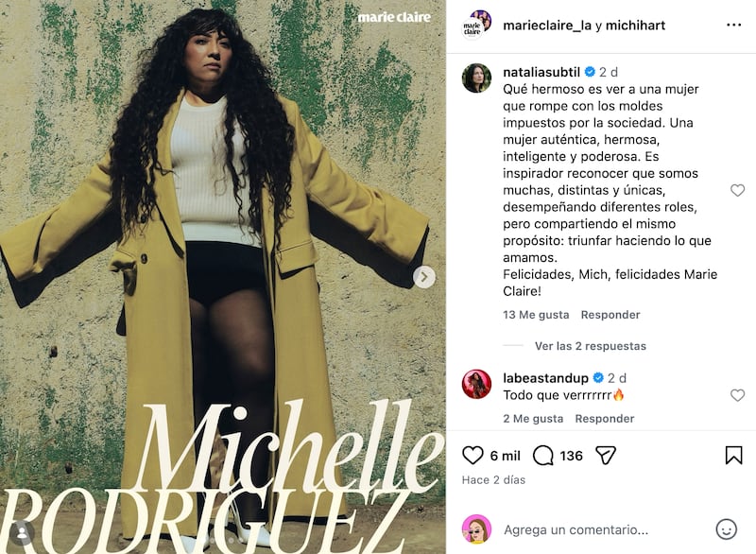Open marieclaire_la profile avatar
This screenshot has width=756, height=554.
tap(476, 26)
